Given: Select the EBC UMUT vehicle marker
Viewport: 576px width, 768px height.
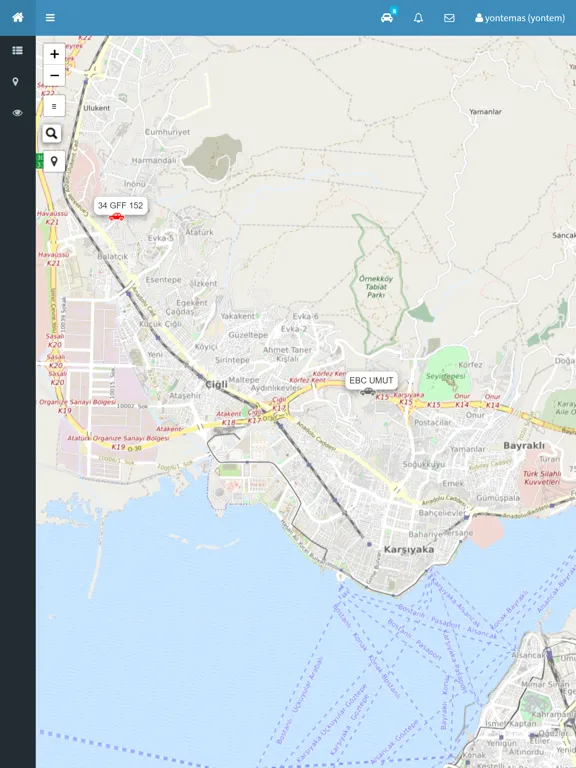Looking at the screenshot, I should (367, 391).
